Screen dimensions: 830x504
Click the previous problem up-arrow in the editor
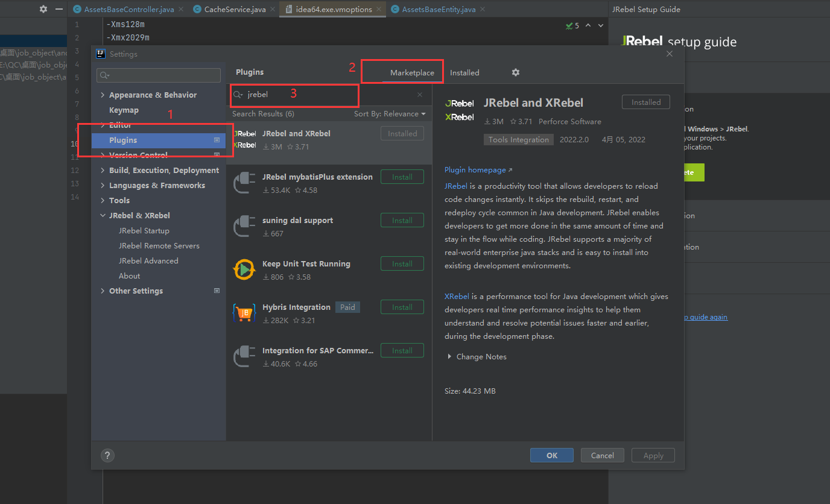click(587, 25)
